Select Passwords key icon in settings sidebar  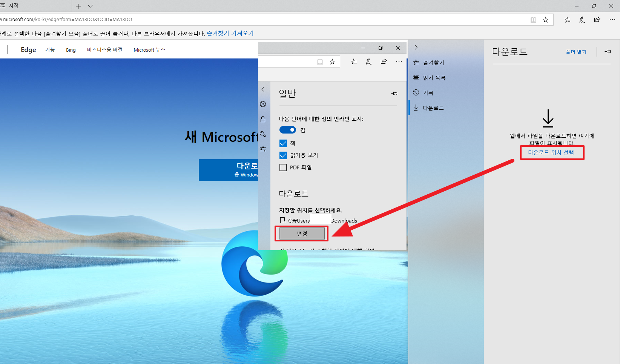(x=263, y=134)
